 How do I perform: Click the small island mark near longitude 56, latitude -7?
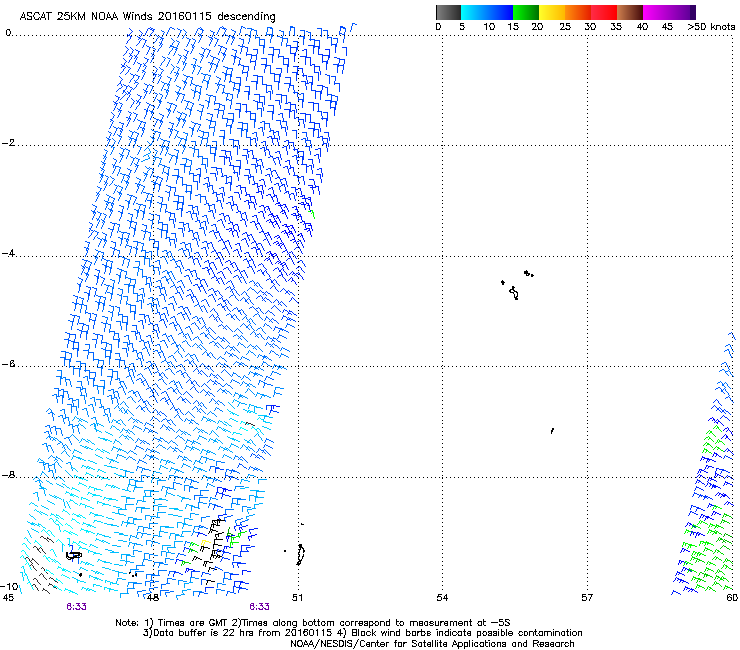click(552, 431)
